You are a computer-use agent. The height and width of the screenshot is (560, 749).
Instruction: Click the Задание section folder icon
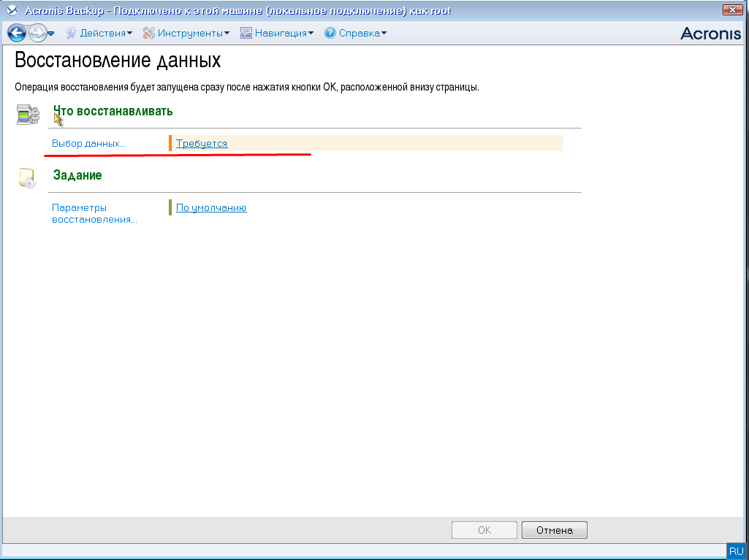pos(27,178)
